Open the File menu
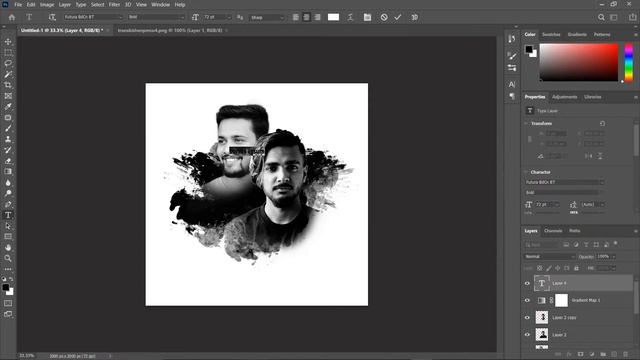The width and height of the screenshot is (640, 360). tap(18, 4)
